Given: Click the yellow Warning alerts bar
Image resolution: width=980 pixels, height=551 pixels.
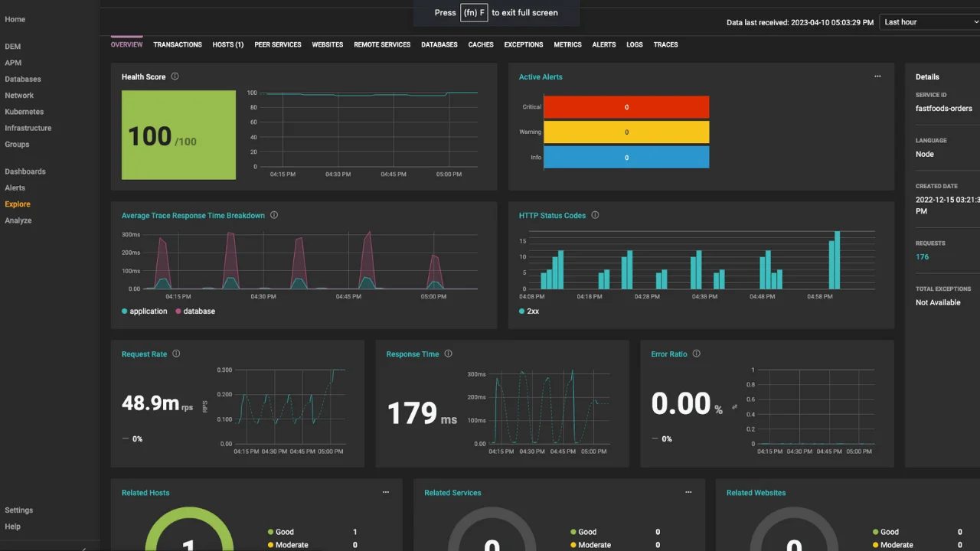Looking at the screenshot, I should 626,132.
